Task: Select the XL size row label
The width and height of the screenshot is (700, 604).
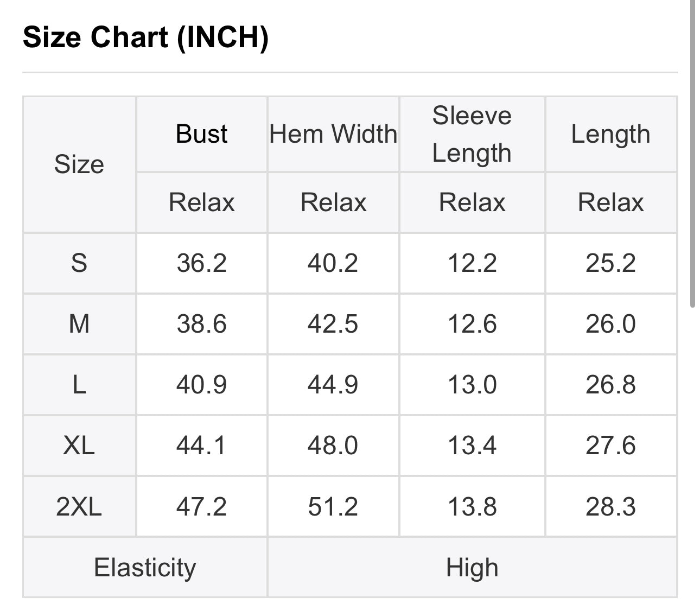Action: (79, 446)
